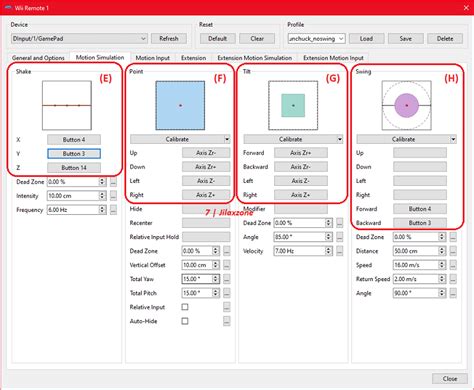The image size is (474, 390).
Task: Enable the Relative Input checkbox
Action: (x=185, y=307)
